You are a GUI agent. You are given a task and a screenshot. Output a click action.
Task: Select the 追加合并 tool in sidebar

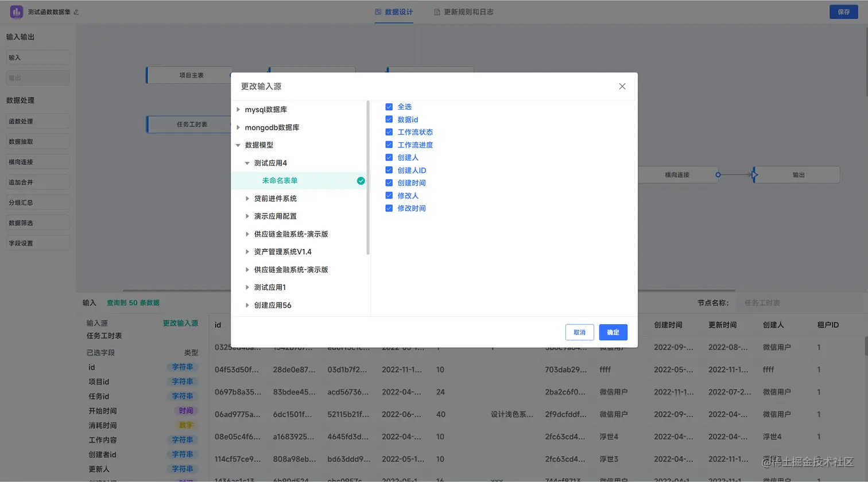pyautogui.click(x=38, y=182)
